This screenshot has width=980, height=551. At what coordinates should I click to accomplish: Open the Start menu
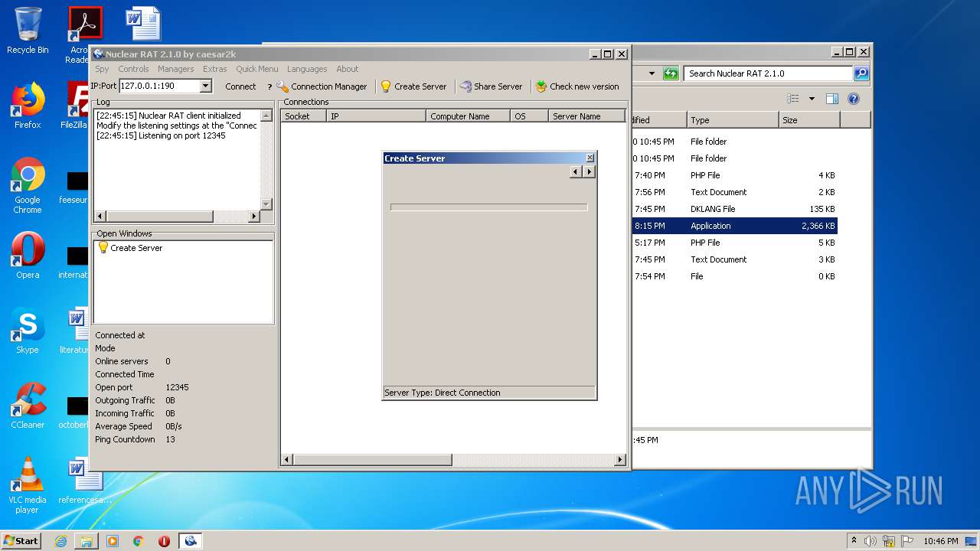click(x=21, y=540)
